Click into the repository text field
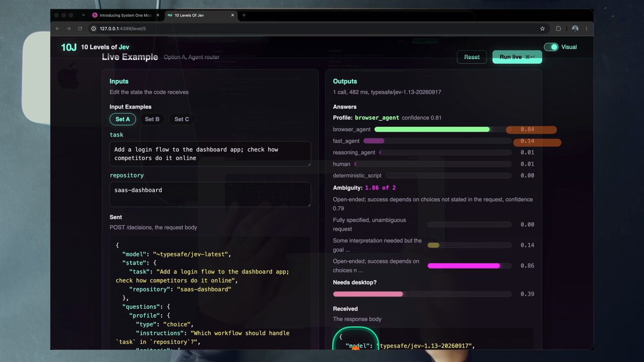644x362 pixels. point(210,194)
